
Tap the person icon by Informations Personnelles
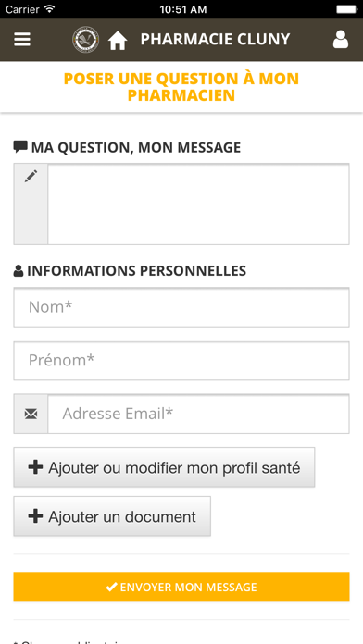click(19, 271)
